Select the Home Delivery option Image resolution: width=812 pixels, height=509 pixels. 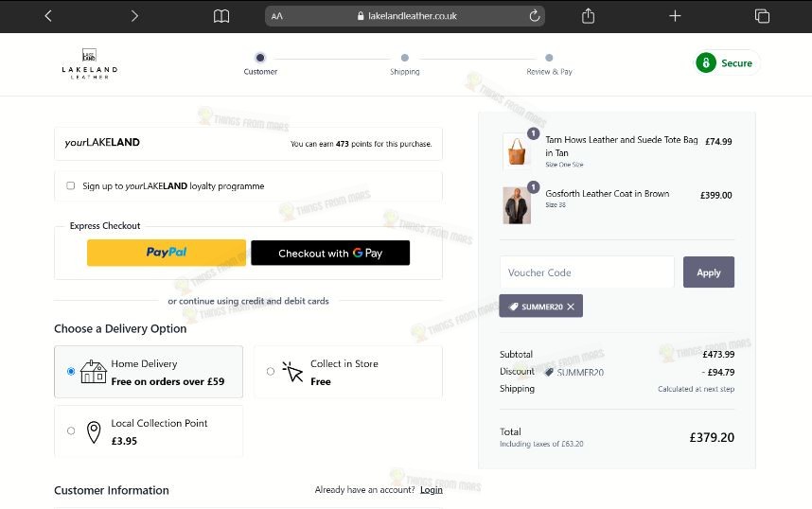pos(71,371)
